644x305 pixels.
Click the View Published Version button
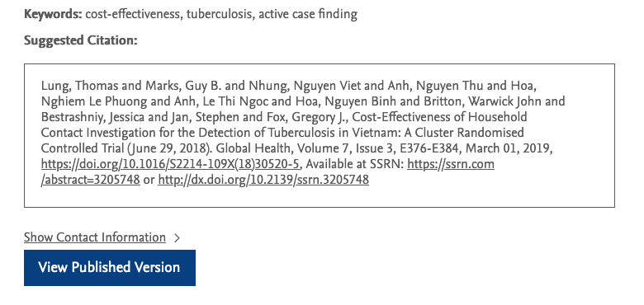pyautogui.click(x=110, y=268)
